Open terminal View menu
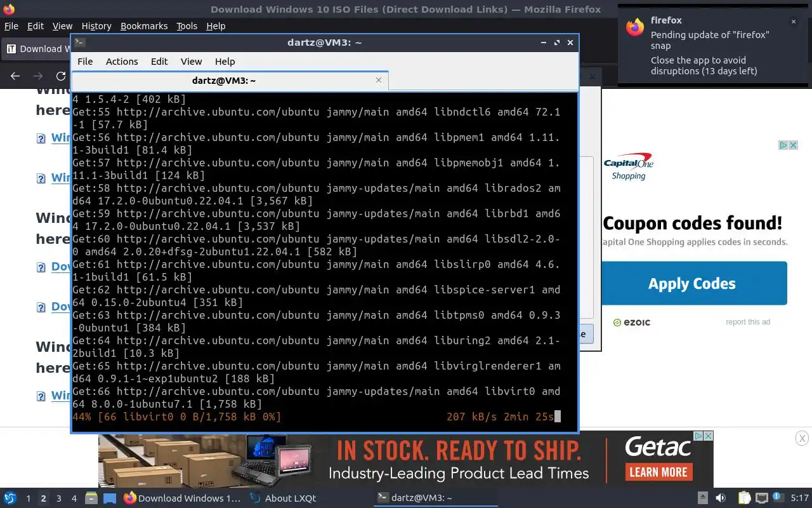The image size is (812, 508). coord(191,61)
